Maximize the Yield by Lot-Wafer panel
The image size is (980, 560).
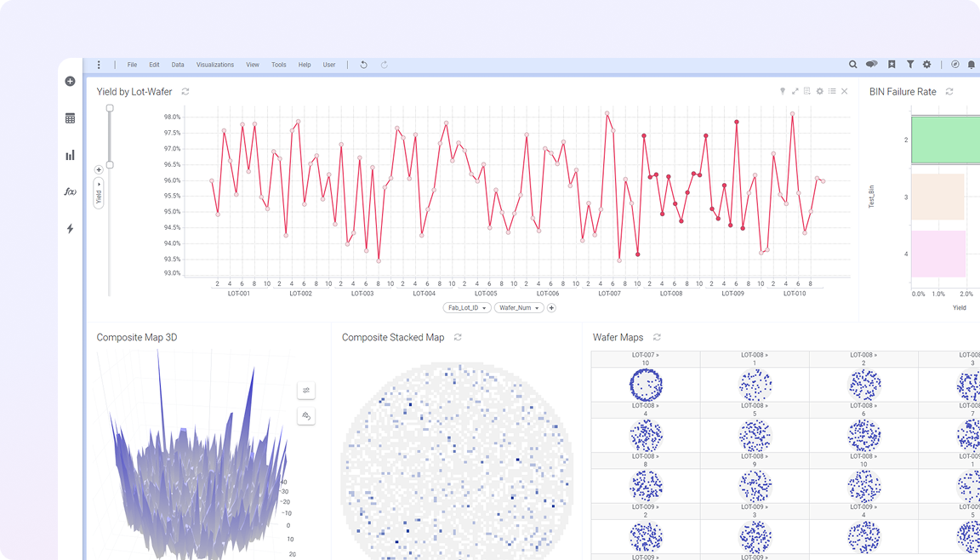pos(795,92)
